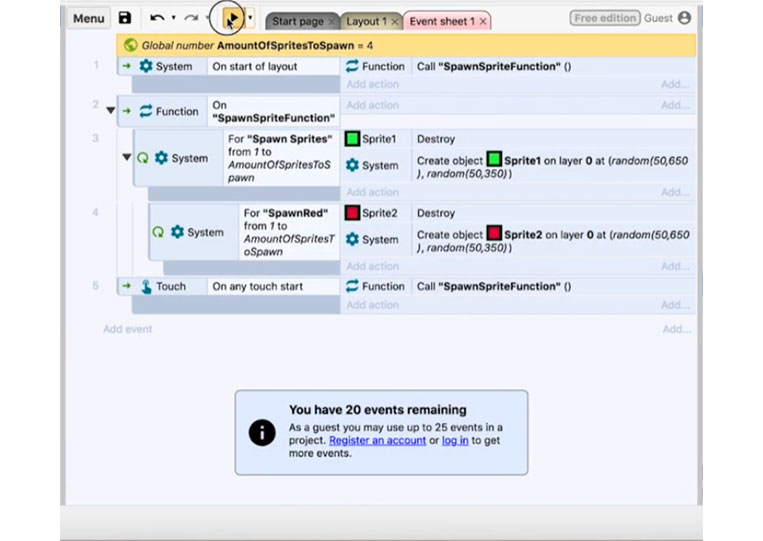Screen dimensions: 763x541
Task: Open Register an account link
Action: 377,440
